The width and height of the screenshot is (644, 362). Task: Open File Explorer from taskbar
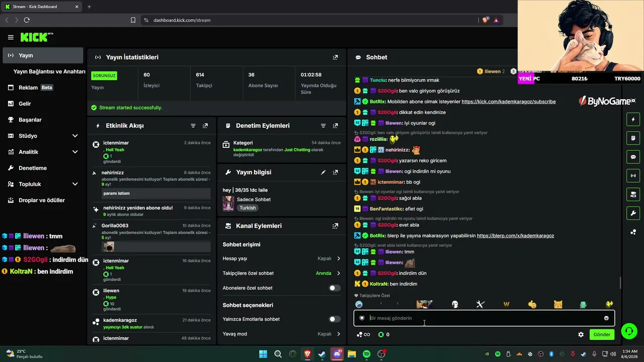point(352,354)
